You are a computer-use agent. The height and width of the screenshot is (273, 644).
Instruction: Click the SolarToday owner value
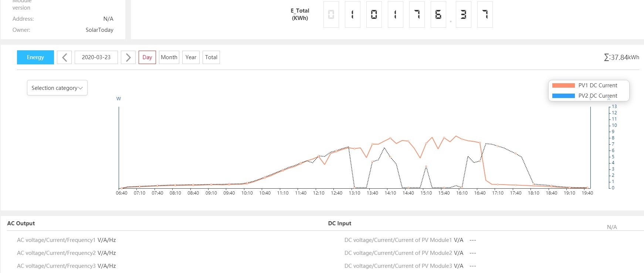tap(99, 30)
